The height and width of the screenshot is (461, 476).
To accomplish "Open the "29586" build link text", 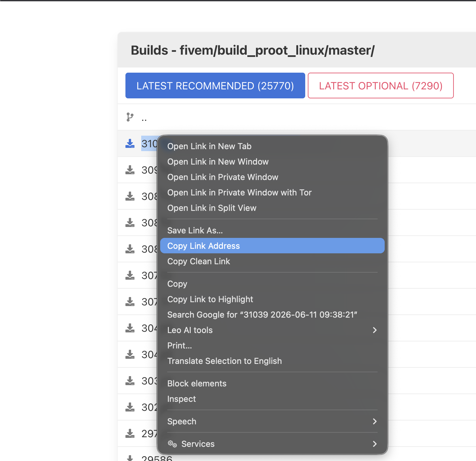I will [157, 458].
